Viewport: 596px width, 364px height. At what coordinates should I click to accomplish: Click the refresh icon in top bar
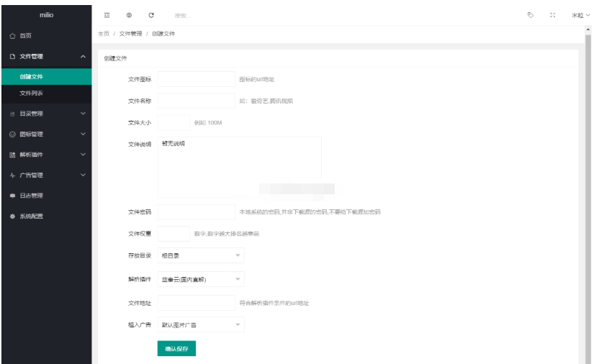[x=151, y=15]
